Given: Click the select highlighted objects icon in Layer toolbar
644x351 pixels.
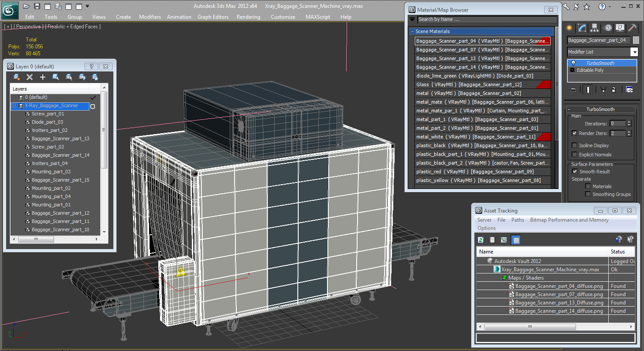Looking at the screenshot, I should pos(56,77).
